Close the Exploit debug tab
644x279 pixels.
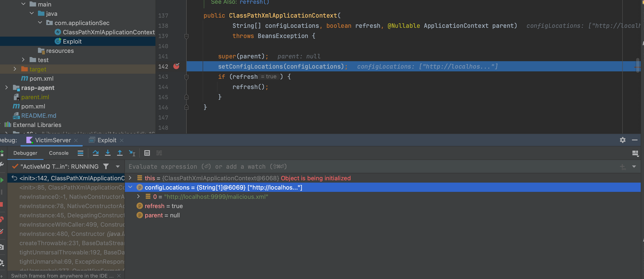click(122, 140)
